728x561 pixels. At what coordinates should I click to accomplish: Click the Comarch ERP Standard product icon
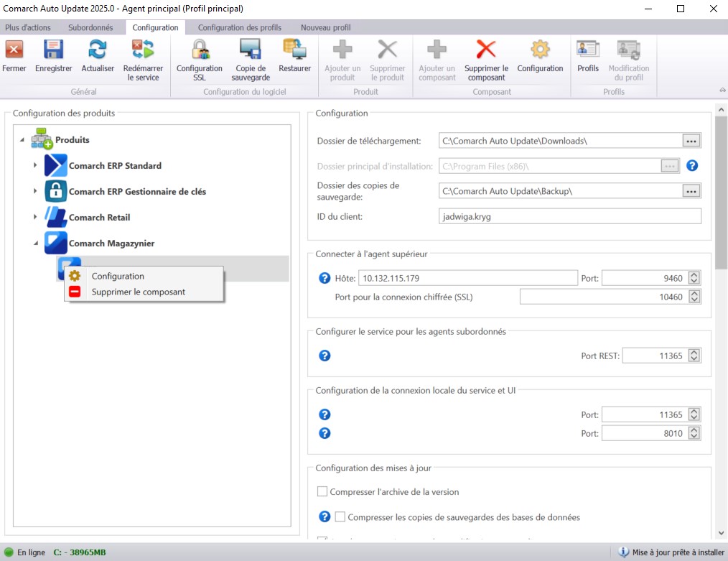56,165
